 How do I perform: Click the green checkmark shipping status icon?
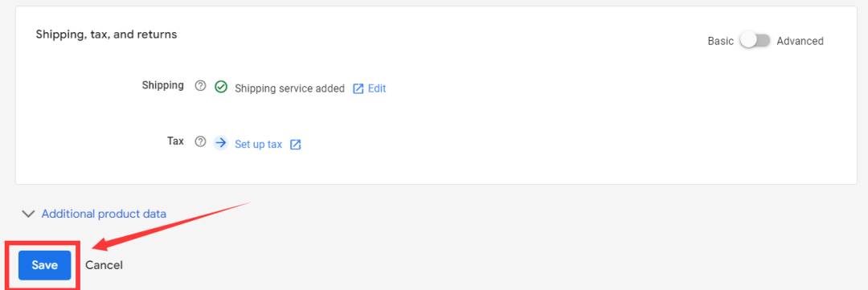(x=221, y=87)
